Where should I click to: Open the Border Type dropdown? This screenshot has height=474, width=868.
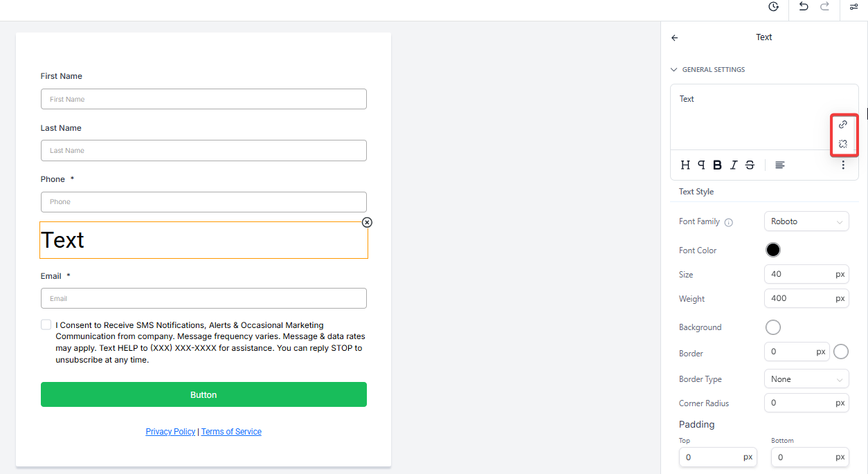click(806, 379)
